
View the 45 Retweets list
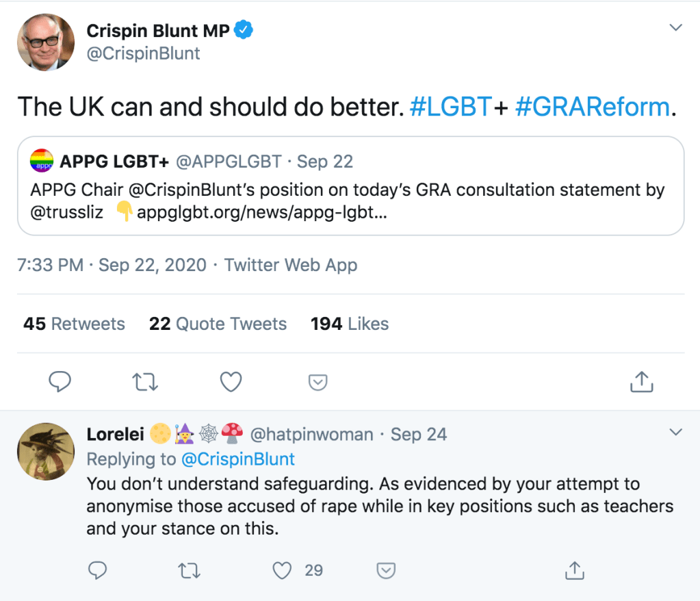coord(74,324)
